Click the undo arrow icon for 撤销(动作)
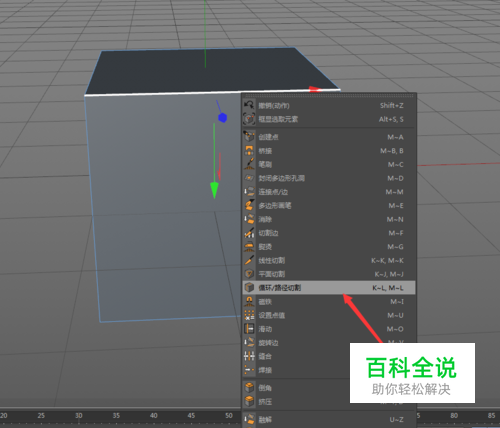The height and width of the screenshot is (428, 500). click(249, 105)
